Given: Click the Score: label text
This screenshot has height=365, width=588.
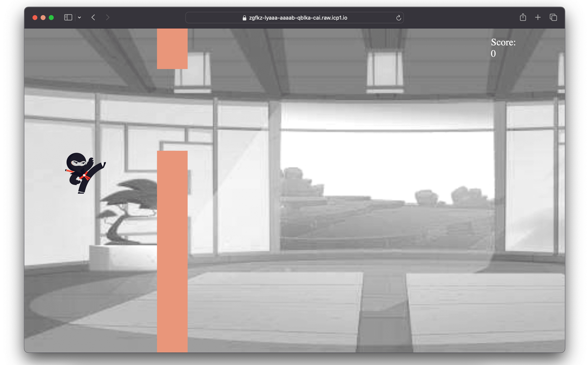Looking at the screenshot, I should point(503,42).
